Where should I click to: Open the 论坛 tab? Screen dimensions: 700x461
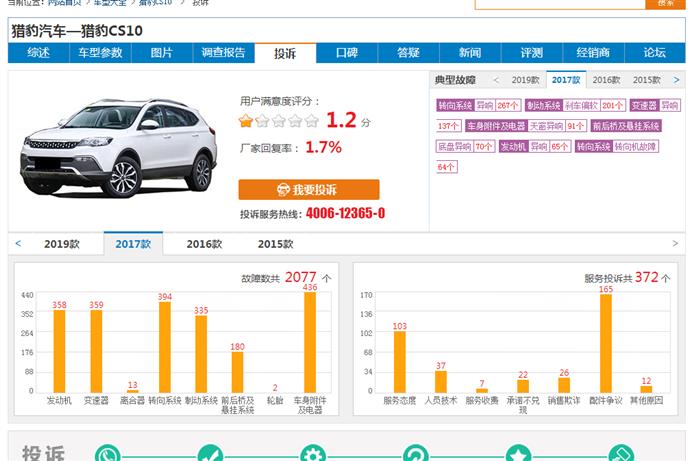[x=654, y=53]
